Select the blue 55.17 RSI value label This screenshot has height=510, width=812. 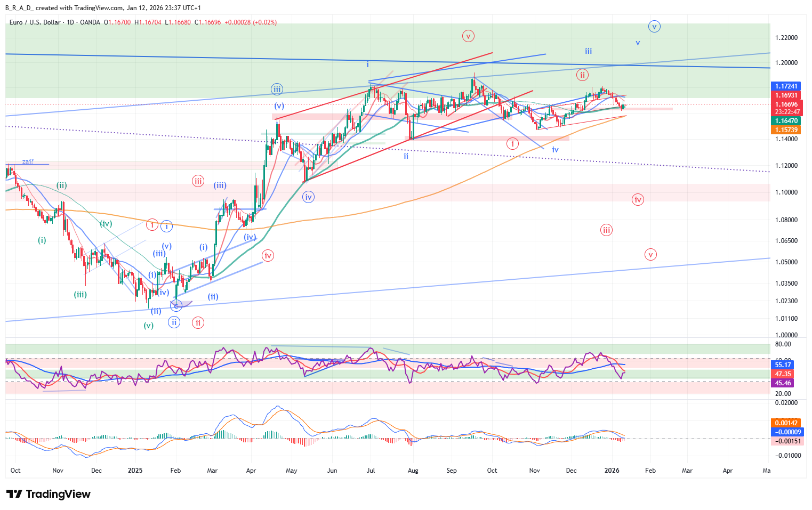coord(783,365)
